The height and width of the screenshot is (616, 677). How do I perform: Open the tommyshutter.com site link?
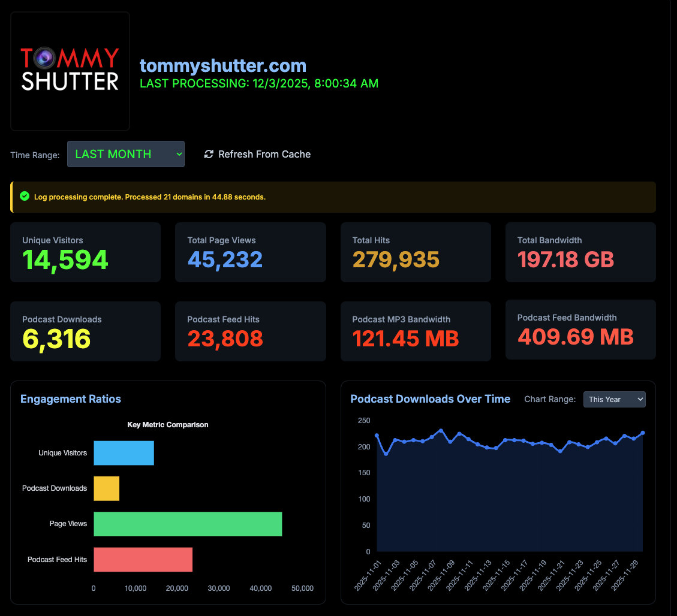223,65
